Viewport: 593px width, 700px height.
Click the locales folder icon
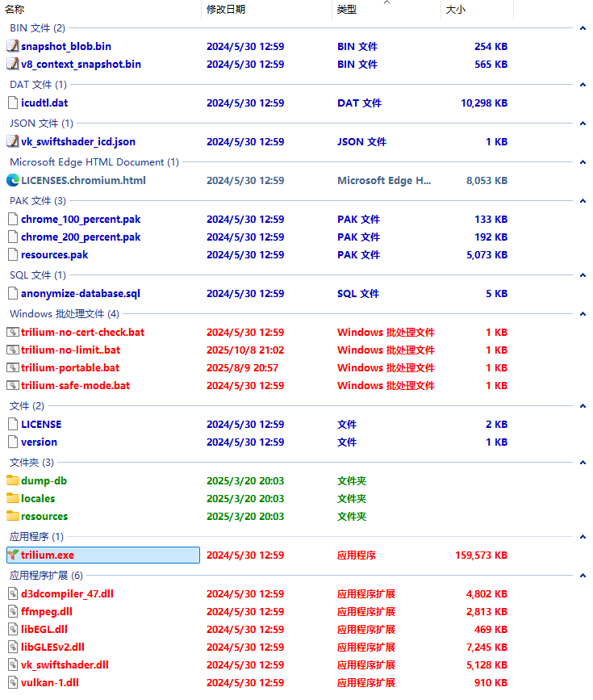click(x=13, y=498)
